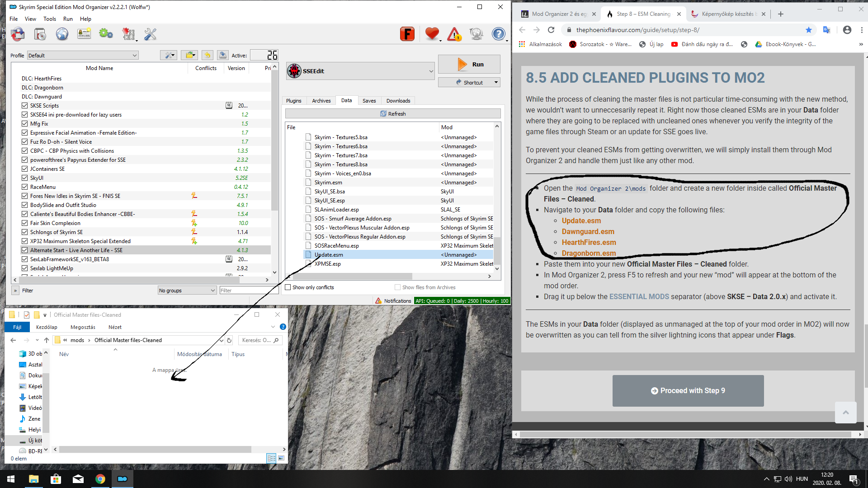
Task: Switch to the Plugins tab
Action: [294, 101]
